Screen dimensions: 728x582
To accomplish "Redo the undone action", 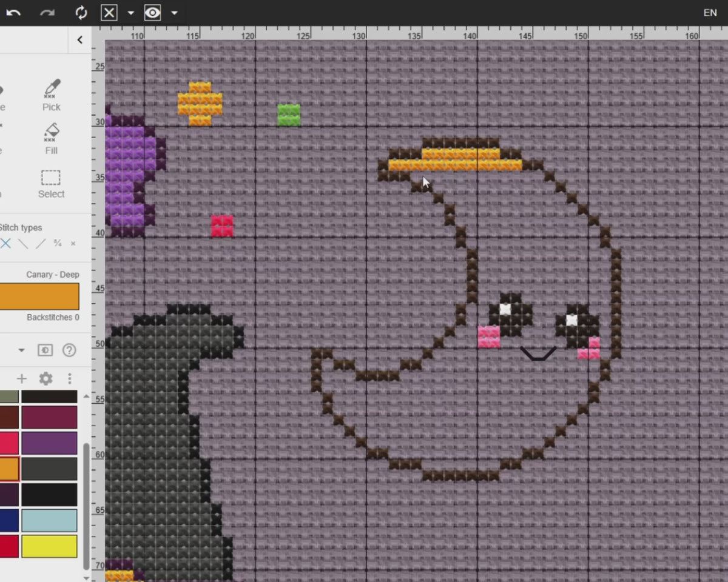I will coord(47,13).
